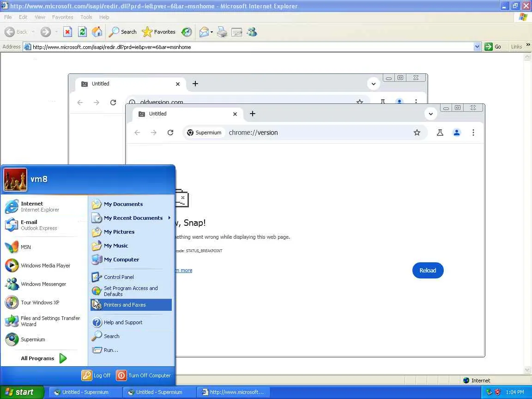Open the IE Favorites star button
This screenshot has width=532, height=399.
[159, 32]
